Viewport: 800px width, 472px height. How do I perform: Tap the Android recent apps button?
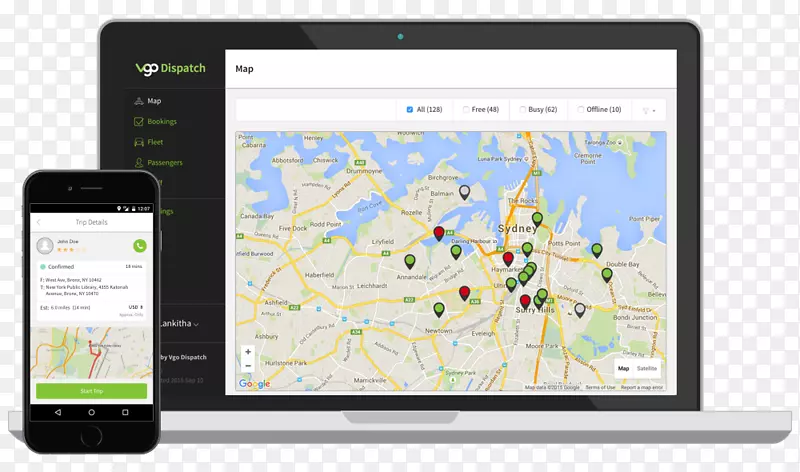tap(125, 412)
